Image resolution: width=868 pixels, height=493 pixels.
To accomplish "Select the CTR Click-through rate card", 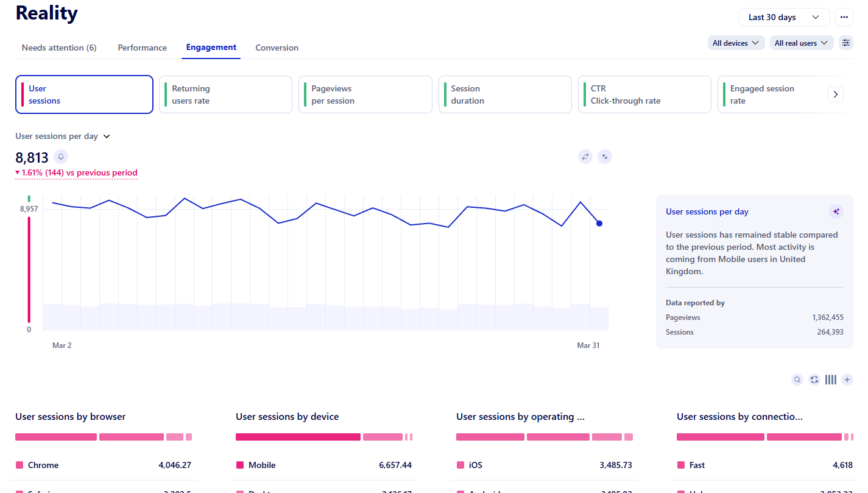I will [644, 94].
